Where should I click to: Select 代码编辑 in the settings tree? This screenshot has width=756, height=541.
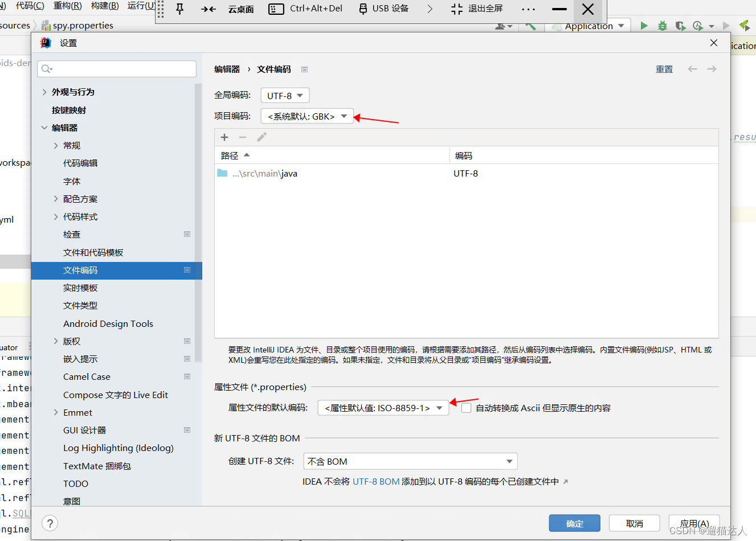click(x=80, y=163)
